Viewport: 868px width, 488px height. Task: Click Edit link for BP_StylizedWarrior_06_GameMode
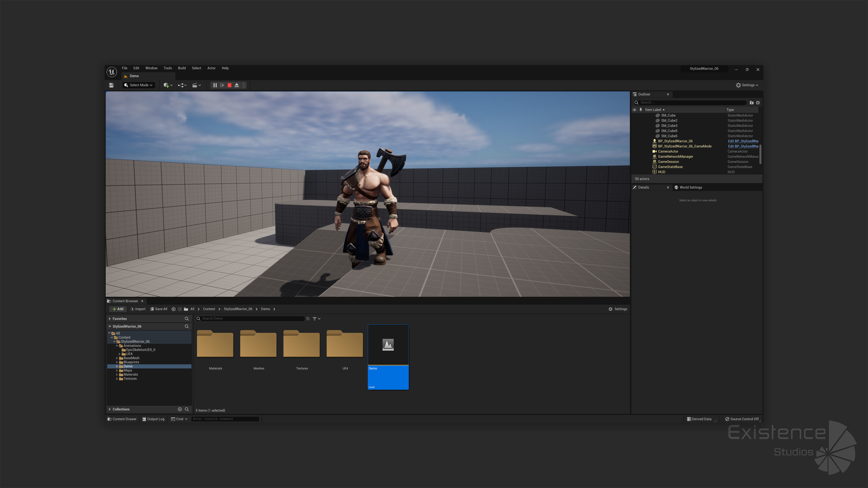pyautogui.click(x=743, y=146)
